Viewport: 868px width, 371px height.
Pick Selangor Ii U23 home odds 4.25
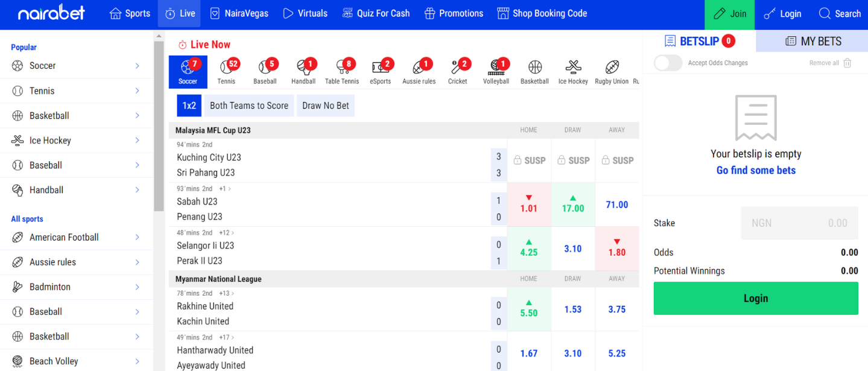[529, 249]
